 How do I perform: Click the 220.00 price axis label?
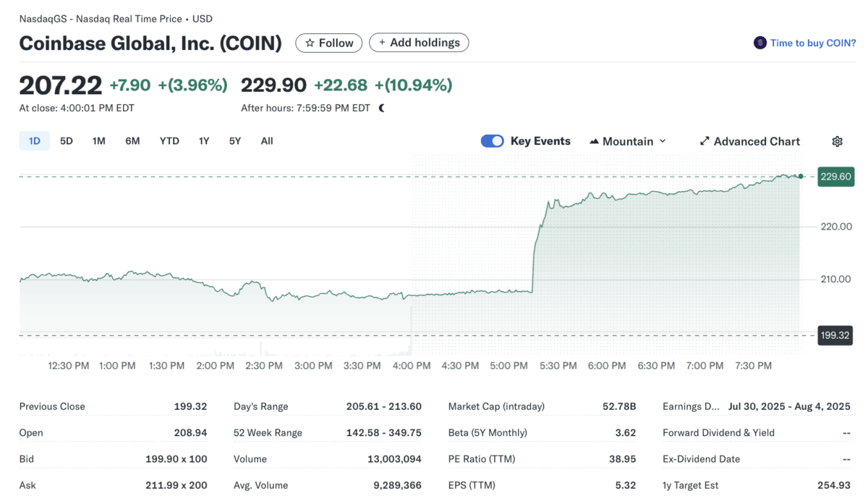(836, 227)
